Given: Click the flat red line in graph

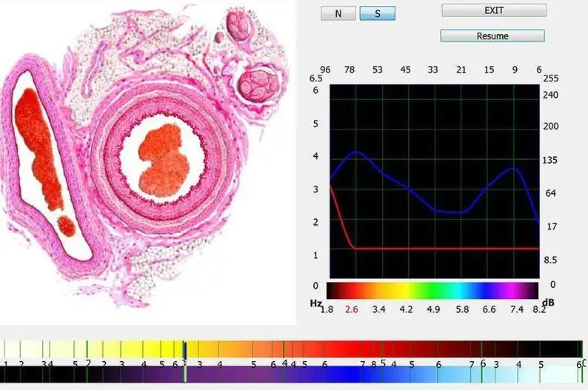Looking at the screenshot, I should (447, 249).
